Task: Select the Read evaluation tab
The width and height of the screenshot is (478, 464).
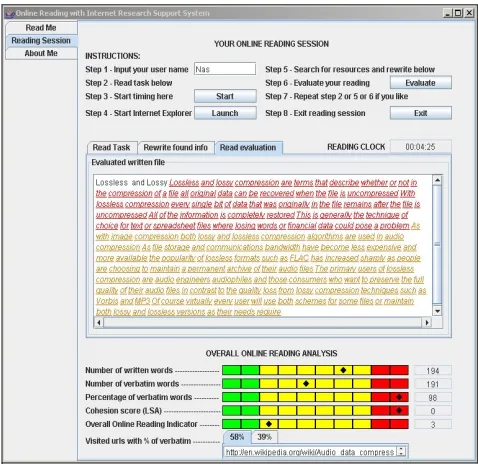Action: click(x=248, y=147)
